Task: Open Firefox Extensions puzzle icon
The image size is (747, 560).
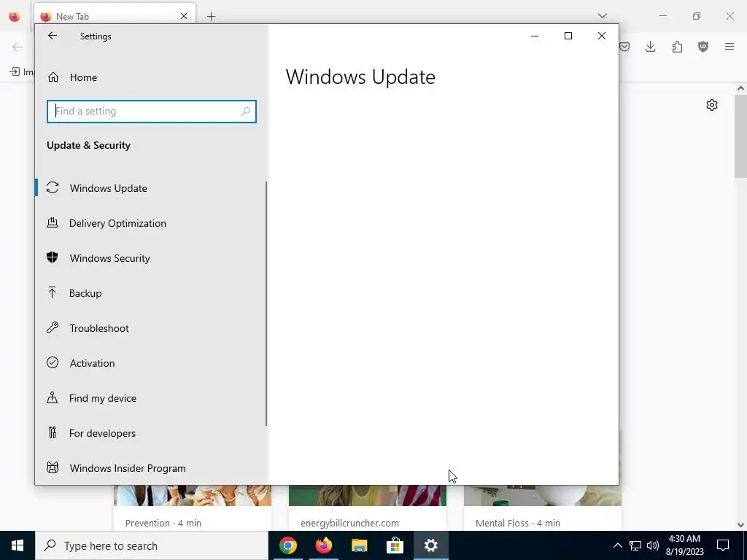Action: tap(677, 47)
